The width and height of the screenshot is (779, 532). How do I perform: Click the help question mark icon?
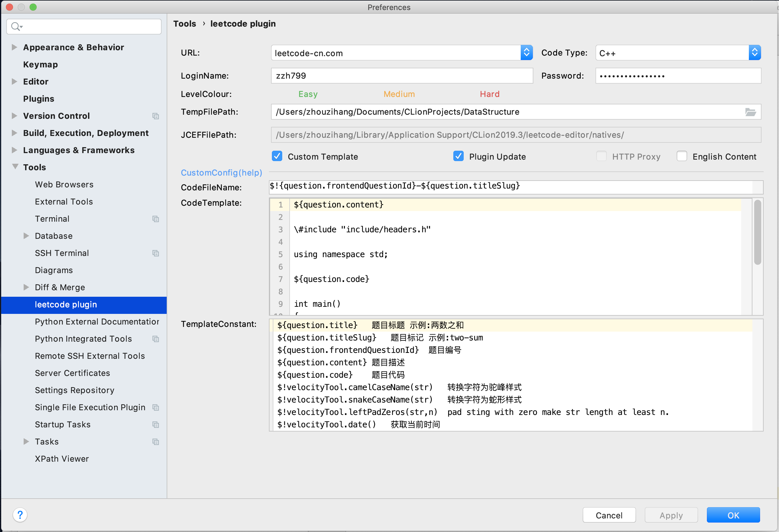(20, 515)
